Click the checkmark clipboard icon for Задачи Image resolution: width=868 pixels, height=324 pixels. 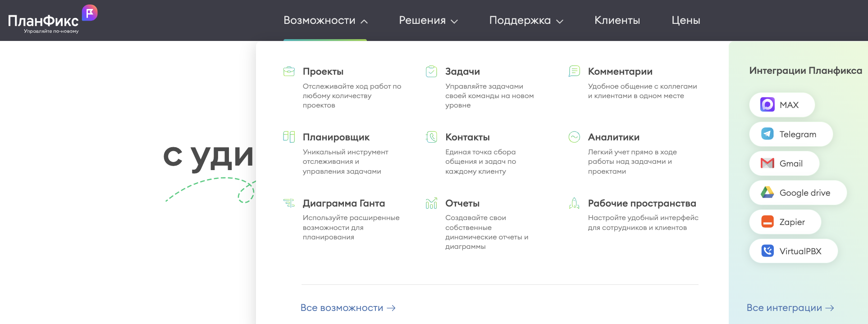pyautogui.click(x=431, y=72)
